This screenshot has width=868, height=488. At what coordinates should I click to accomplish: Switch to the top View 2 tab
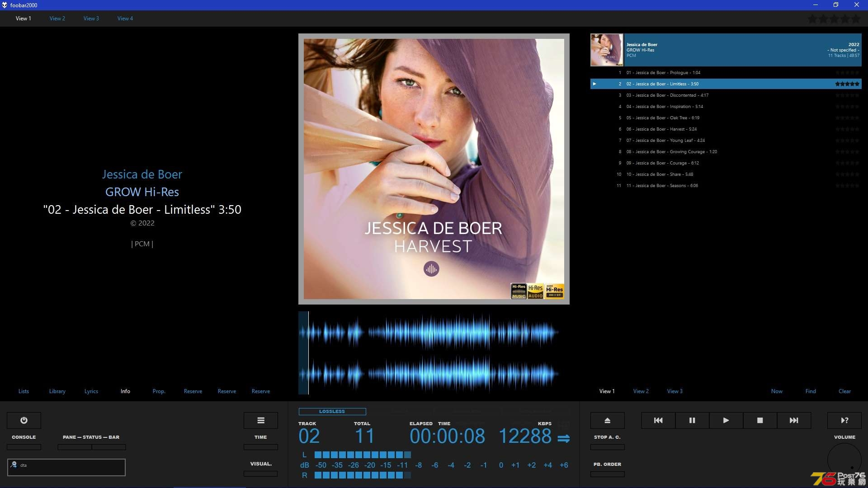click(57, 19)
